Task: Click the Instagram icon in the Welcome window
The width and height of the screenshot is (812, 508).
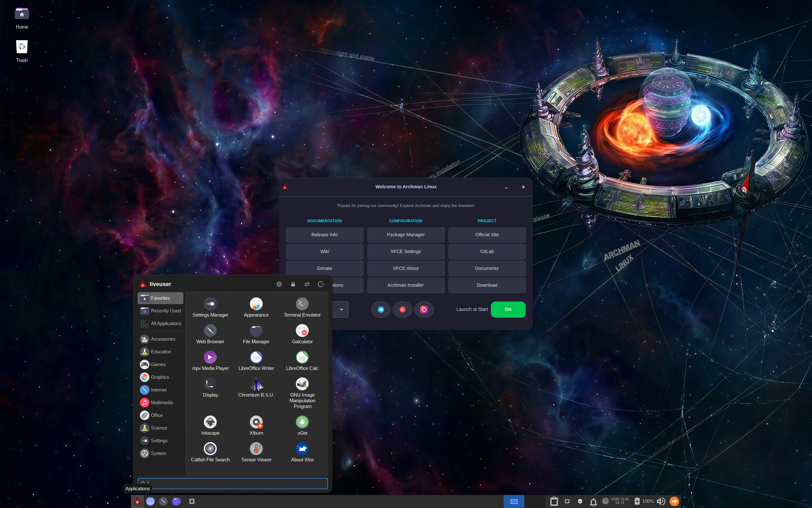Action: coord(424,310)
